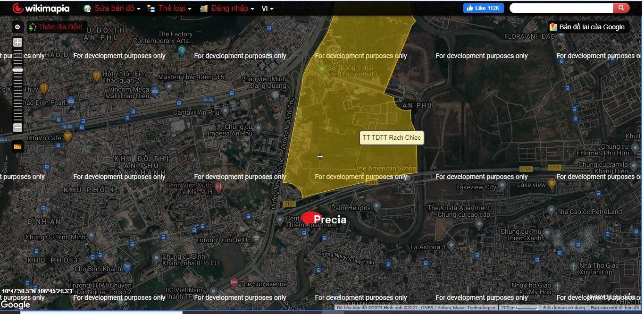Click The Sun avenue hotel pin
Viewport: 644px width, 314px height.
(x=234, y=283)
